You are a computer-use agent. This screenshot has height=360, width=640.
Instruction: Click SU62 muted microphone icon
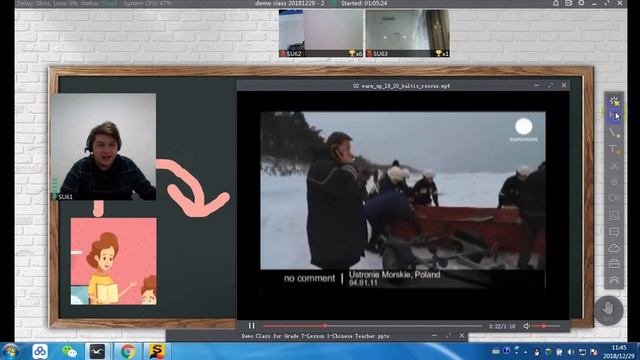[x=283, y=53]
